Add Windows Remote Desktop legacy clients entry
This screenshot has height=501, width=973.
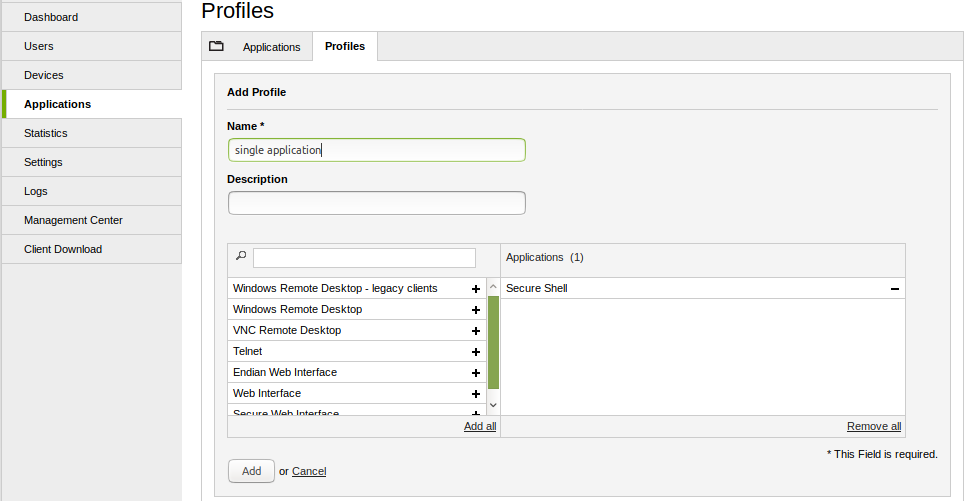476,289
